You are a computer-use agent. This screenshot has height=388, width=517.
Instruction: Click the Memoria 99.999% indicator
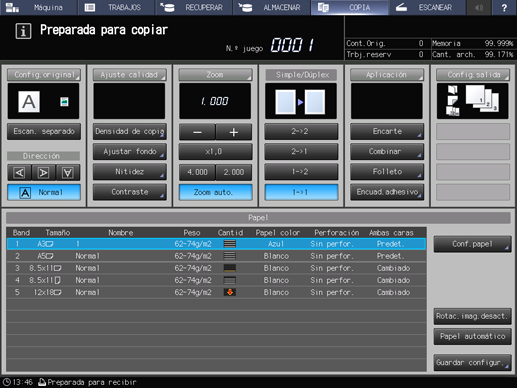point(473,43)
